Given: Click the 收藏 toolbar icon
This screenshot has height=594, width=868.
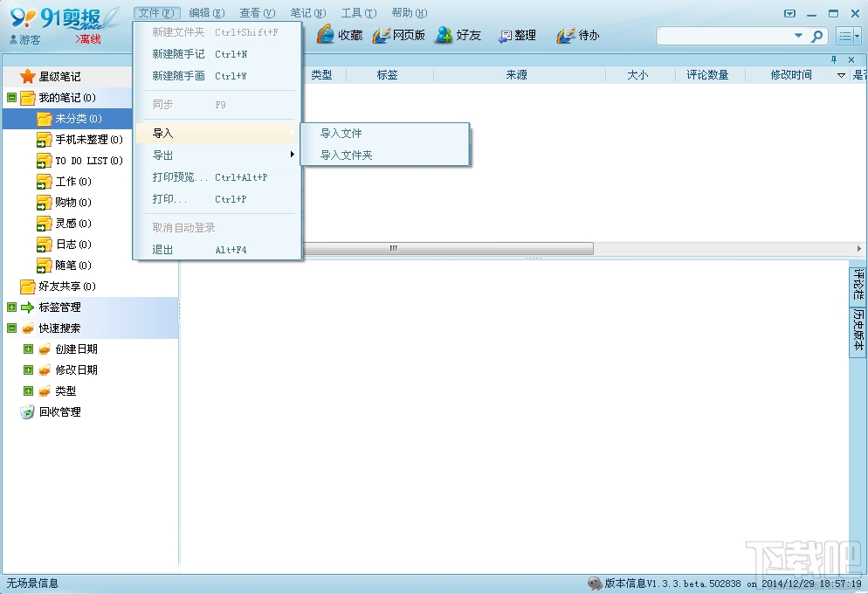Looking at the screenshot, I should pyautogui.click(x=326, y=35).
